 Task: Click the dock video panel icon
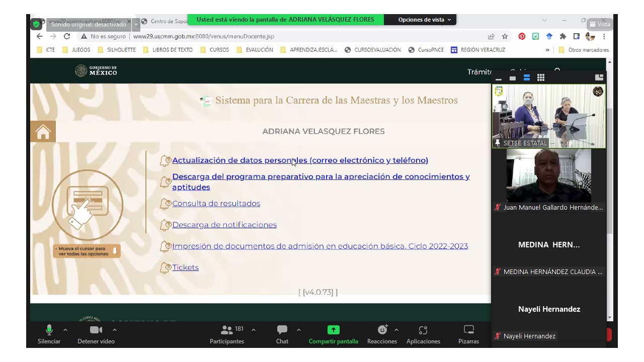click(x=599, y=77)
